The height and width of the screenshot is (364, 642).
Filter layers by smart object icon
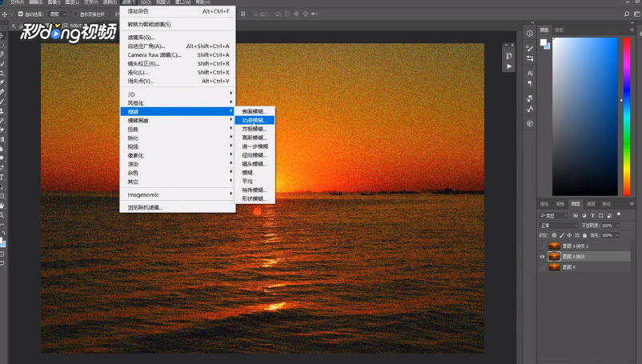pyautogui.click(x=609, y=215)
